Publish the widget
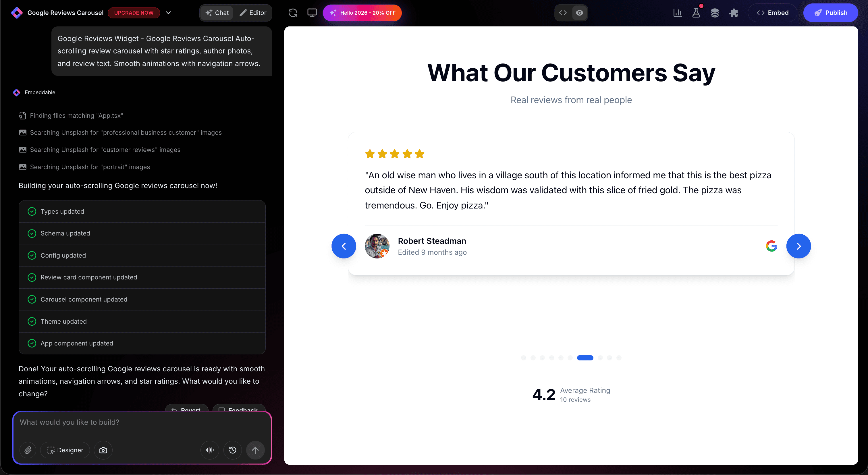This screenshot has width=868, height=475. point(831,12)
